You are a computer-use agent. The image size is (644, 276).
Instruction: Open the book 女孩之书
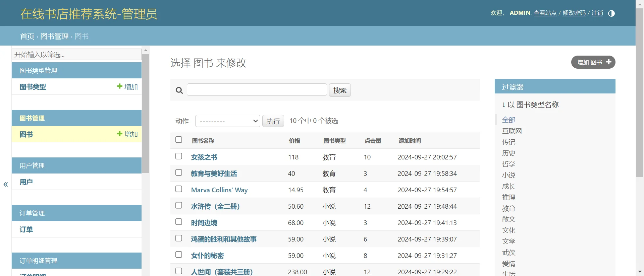tap(204, 157)
